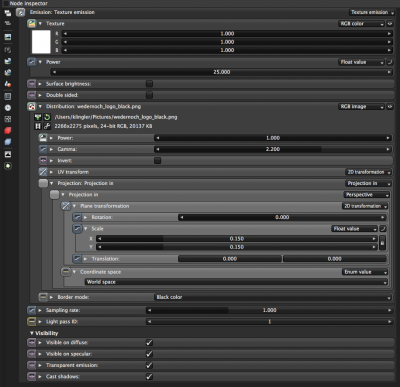
Task: Open the Black color border mode dropdown
Action: tap(273, 297)
